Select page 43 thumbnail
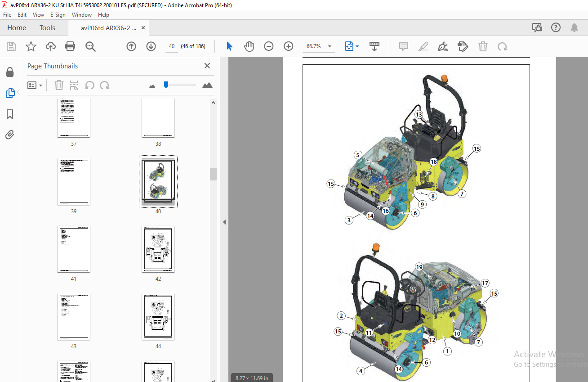Viewport: 588px width, 382px height. [x=74, y=317]
